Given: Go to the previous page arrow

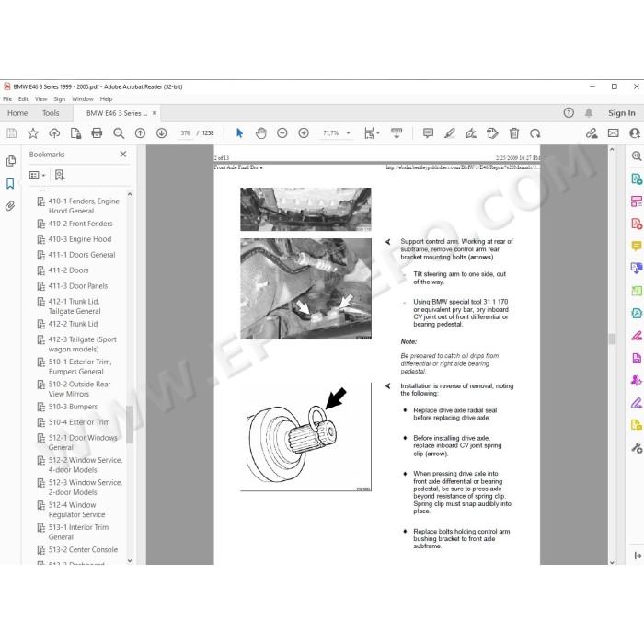Looking at the screenshot, I should click(x=140, y=133).
